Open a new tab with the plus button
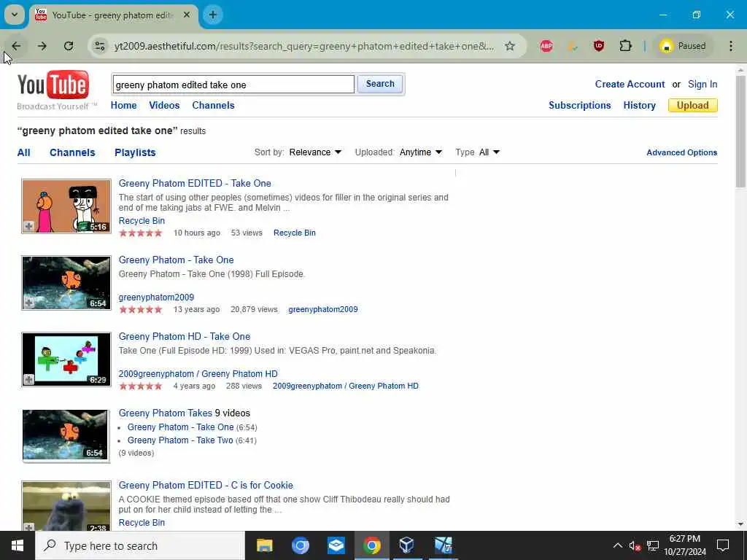Screen dimensions: 747x560 click(213, 15)
